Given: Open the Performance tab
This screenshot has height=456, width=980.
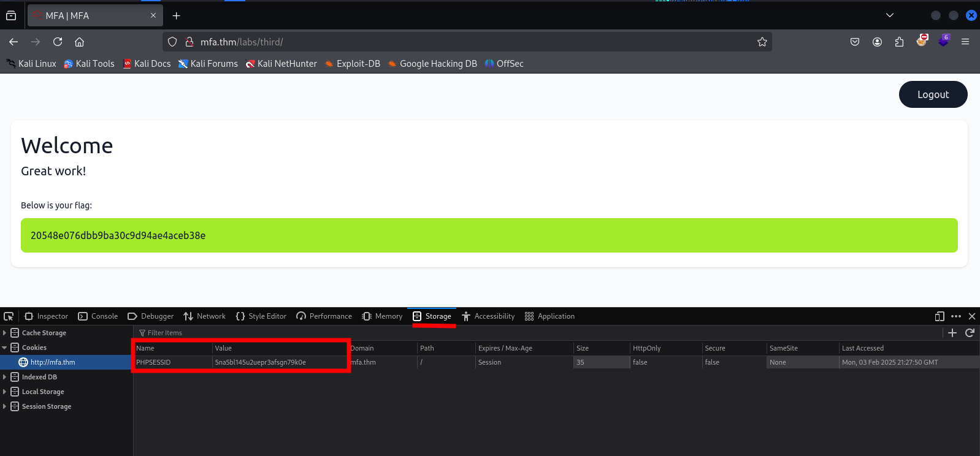Looking at the screenshot, I should coord(324,316).
